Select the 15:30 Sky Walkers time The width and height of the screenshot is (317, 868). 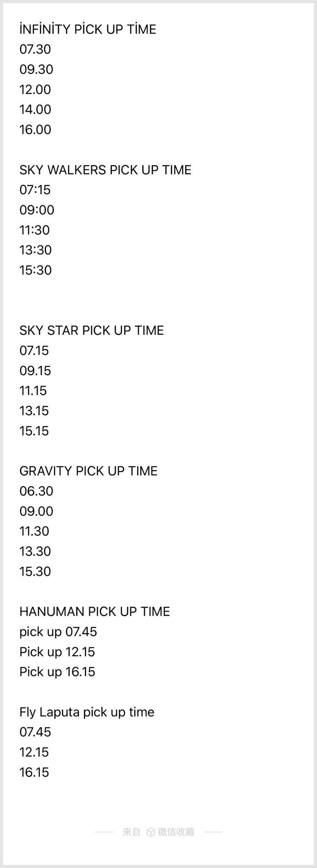coord(36,270)
